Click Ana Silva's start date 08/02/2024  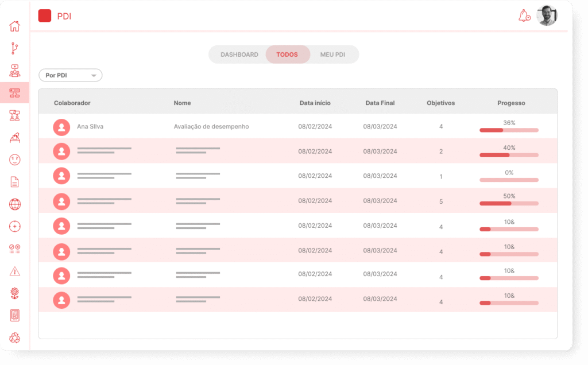click(x=315, y=126)
